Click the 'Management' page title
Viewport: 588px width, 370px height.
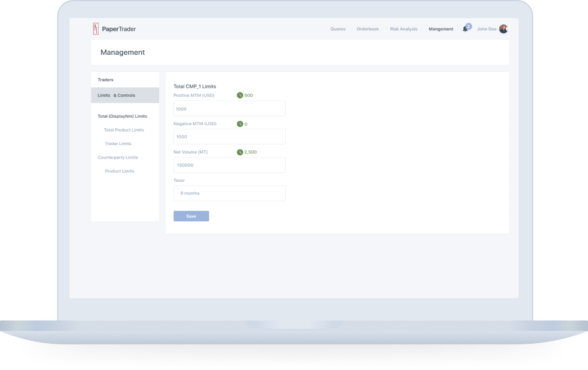coord(123,52)
